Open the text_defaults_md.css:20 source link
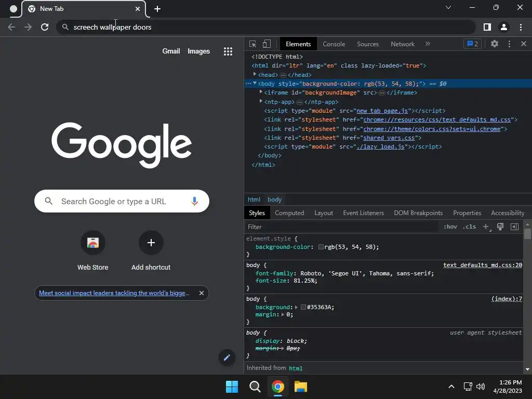The width and height of the screenshot is (532, 399). click(483, 265)
